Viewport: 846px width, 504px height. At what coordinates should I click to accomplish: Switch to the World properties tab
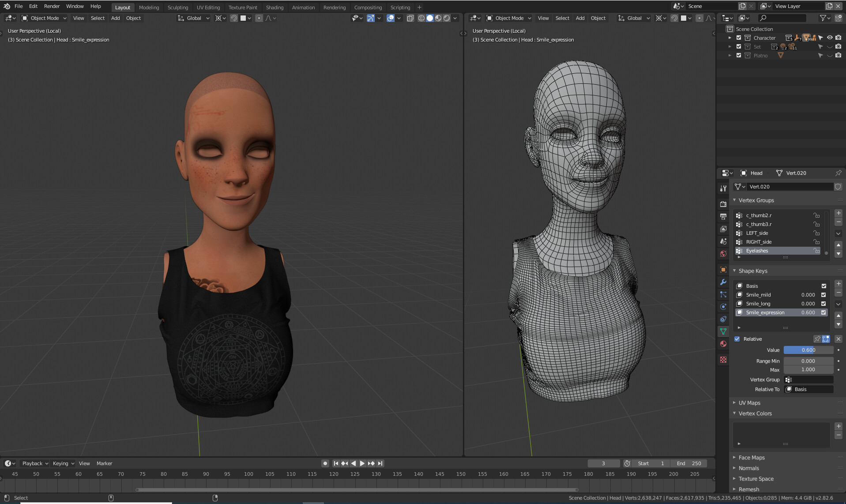click(x=723, y=254)
